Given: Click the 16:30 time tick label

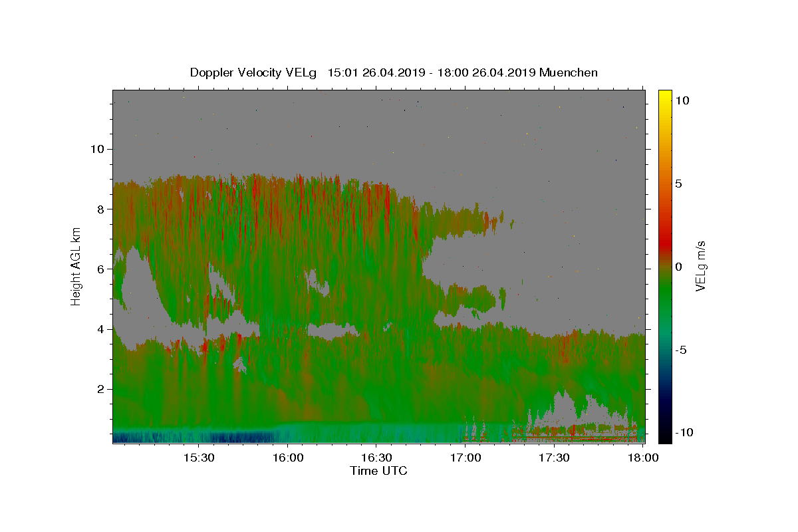Looking at the screenshot, I should pyautogui.click(x=376, y=458).
